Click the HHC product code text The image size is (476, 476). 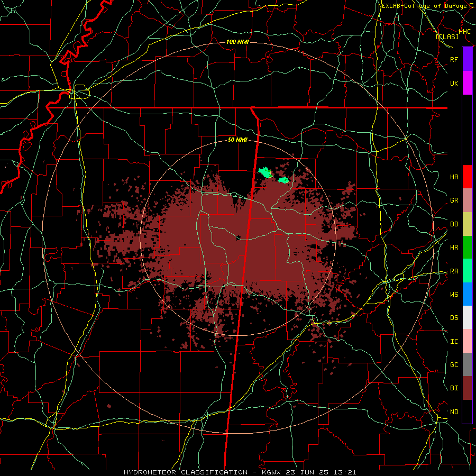pos(465,32)
